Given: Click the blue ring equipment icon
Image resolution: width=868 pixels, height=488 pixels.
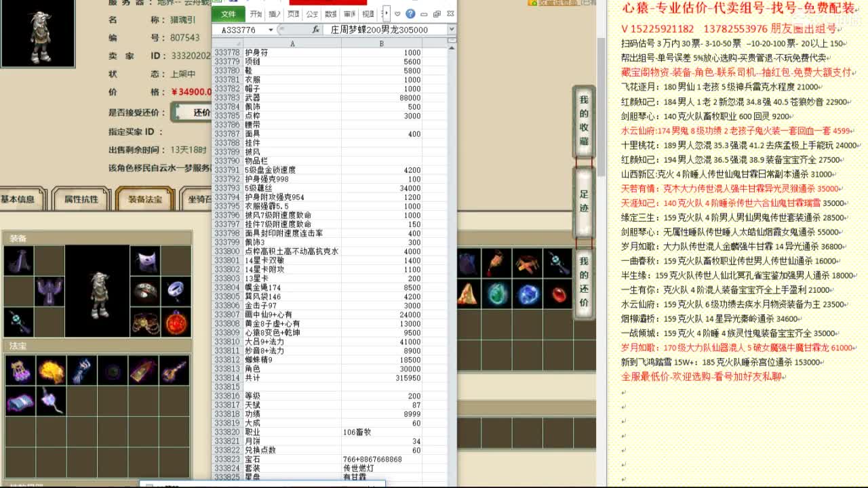Looking at the screenshot, I should [x=176, y=291].
